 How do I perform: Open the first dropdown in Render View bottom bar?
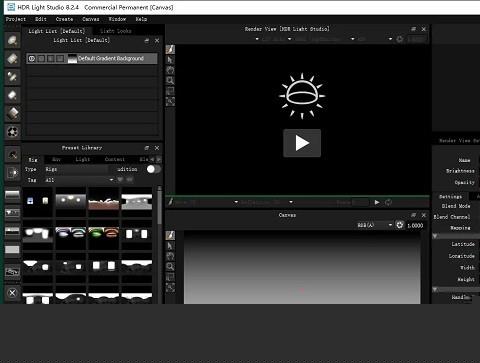[x=236, y=202]
